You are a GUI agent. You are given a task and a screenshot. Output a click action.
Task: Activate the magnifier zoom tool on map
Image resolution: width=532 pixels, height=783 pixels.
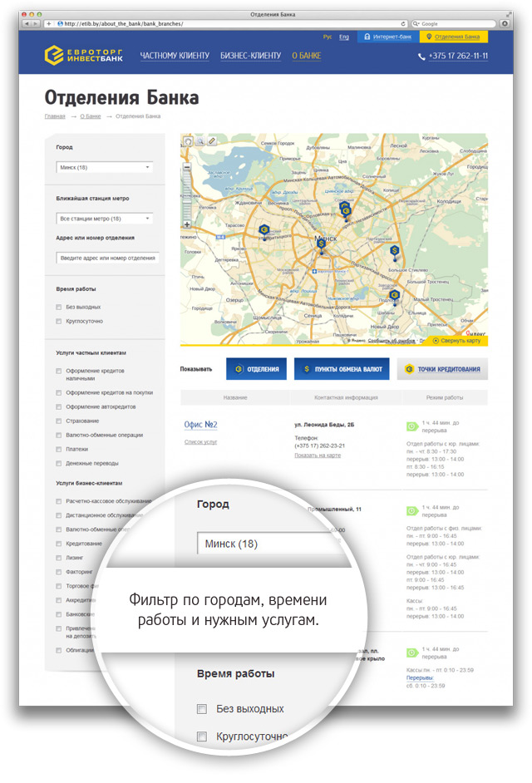coord(199,141)
